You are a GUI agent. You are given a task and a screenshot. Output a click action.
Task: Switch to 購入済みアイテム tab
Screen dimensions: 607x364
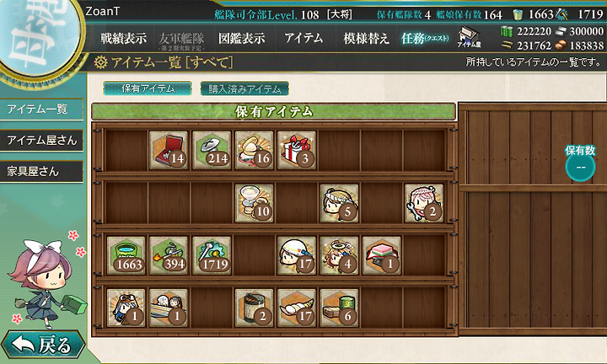pyautogui.click(x=244, y=88)
